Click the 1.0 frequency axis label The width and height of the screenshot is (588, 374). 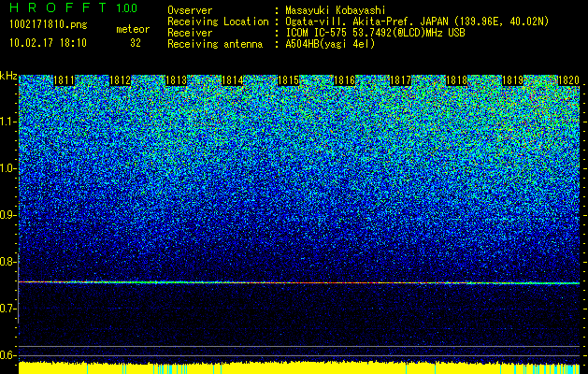tap(8, 168)
